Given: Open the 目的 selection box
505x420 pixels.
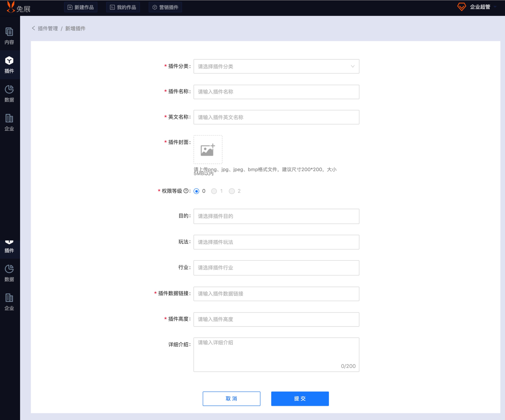Looking at the screenshot, I should point(276,216).
